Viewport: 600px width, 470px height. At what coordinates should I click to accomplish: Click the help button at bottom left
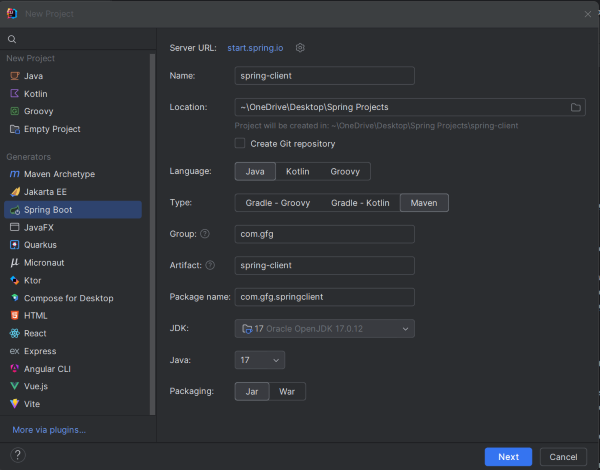pyautogui.click(x=17, y=456)
